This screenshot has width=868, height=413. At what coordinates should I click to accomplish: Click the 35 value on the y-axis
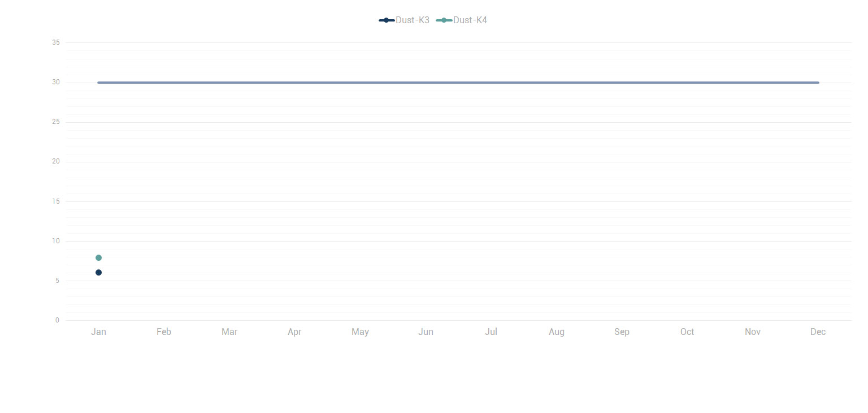click(x=55, y=42)
